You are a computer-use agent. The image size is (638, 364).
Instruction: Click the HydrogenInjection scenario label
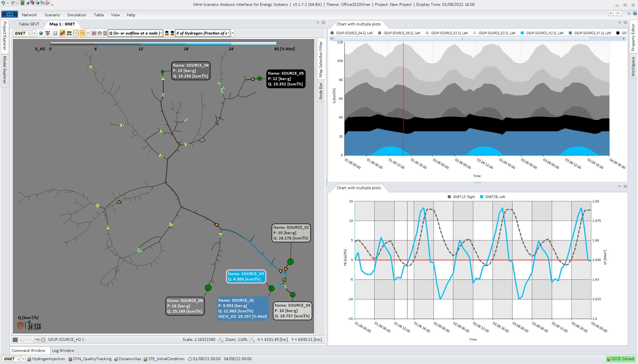click(48, 359)
